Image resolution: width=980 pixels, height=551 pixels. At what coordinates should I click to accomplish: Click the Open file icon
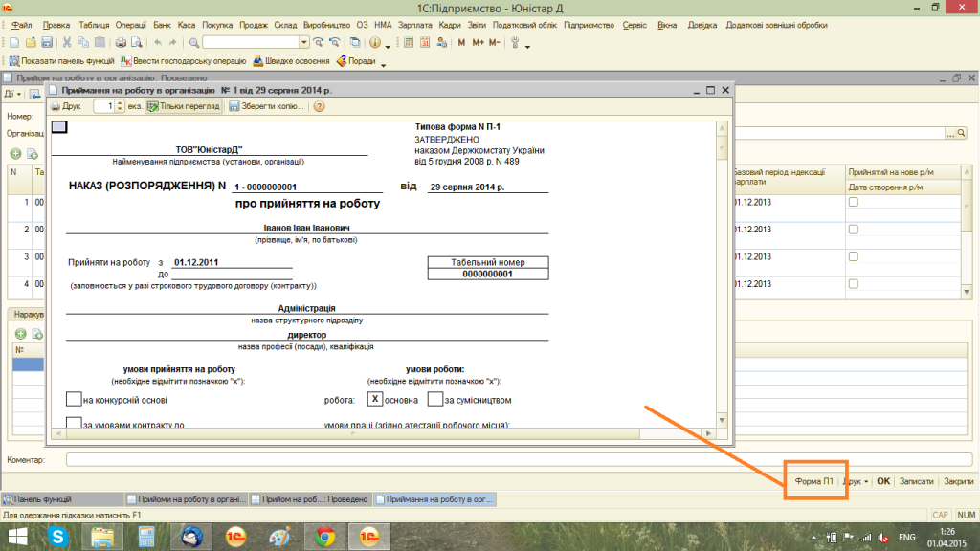(x=31, y=42)
